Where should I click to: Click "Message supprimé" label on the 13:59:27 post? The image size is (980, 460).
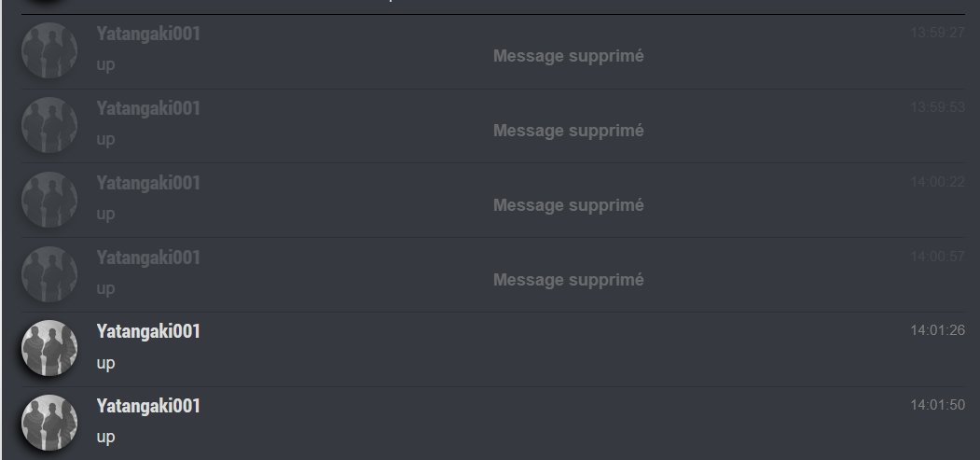click(x=568, y=56)
